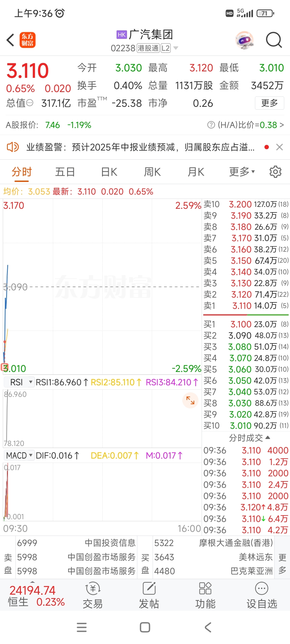Tap the Android home button
The image size is (290, 644).
click(145, 627)
